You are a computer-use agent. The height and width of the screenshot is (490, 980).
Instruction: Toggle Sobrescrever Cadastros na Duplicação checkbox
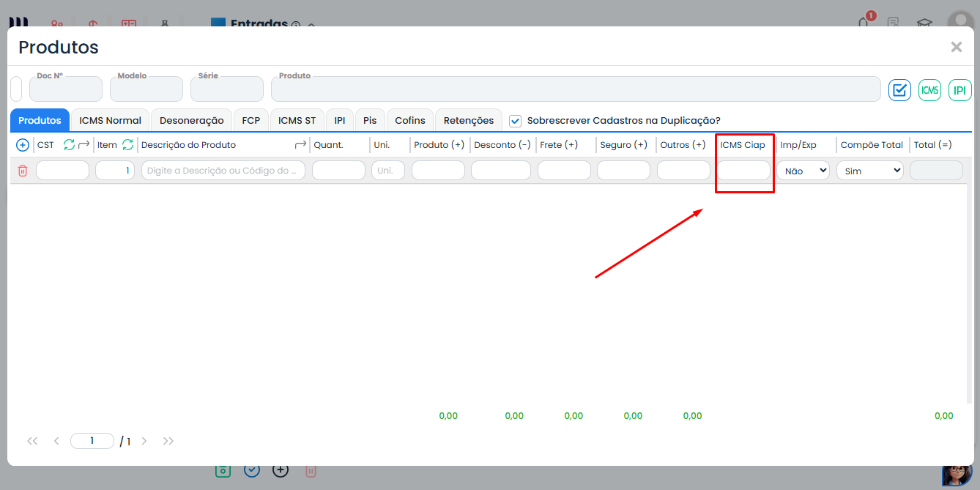pyautogui.click(x=516, y=121)
